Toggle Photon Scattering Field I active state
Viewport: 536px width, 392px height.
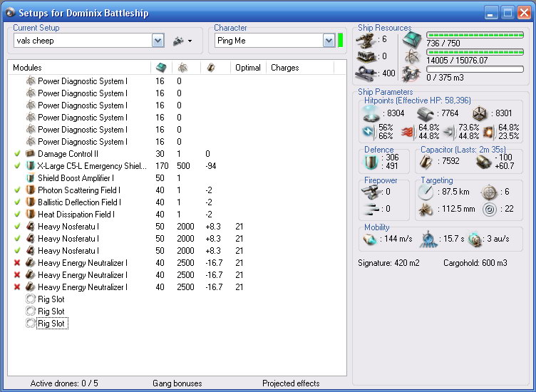point(18,190)
